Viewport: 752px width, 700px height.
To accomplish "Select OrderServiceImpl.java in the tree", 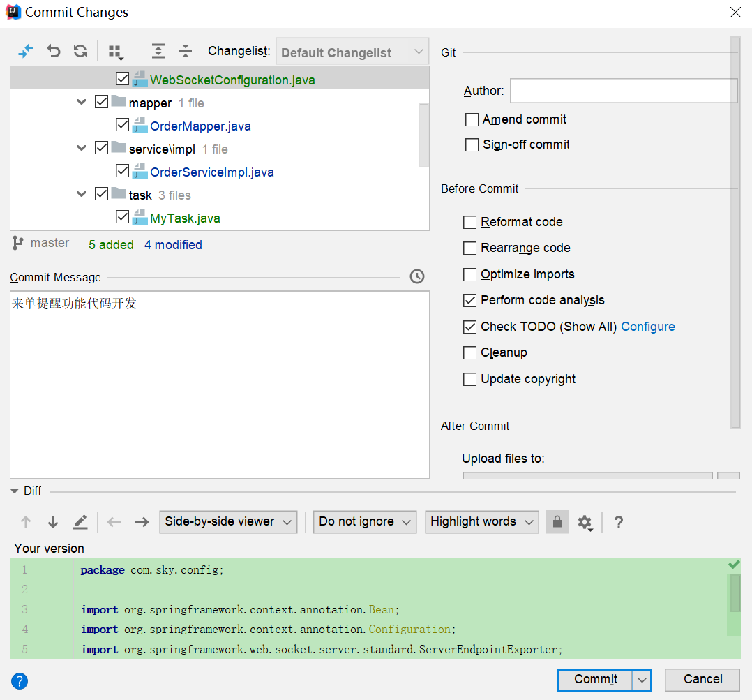I will [x=211, y=172].
